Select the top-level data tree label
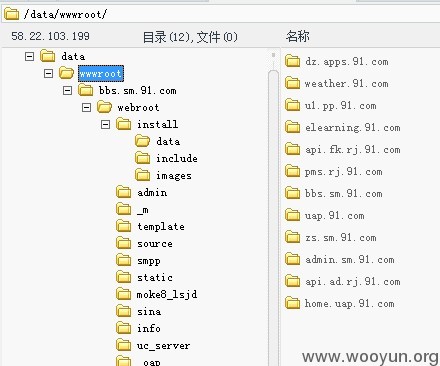Viewport: 440px width, 366px height. pos(73,56)
